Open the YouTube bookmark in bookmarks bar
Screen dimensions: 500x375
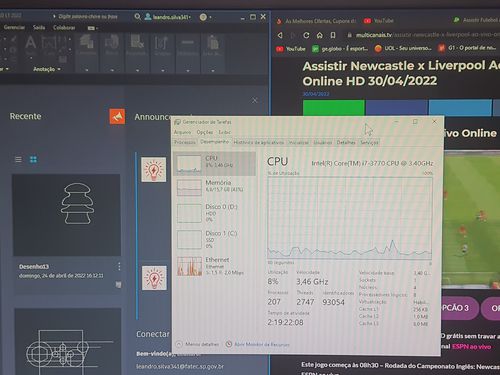[x=291, y=49]
